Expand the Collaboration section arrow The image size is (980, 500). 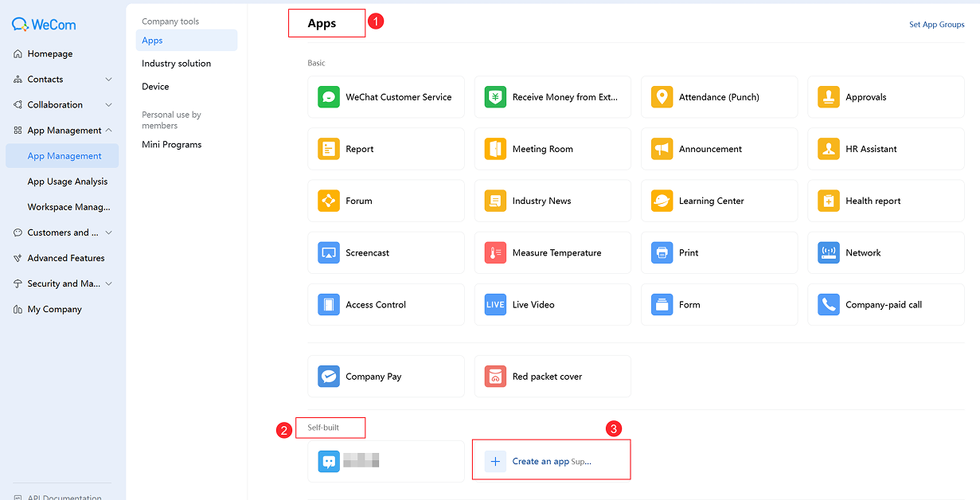pos(109,105)
